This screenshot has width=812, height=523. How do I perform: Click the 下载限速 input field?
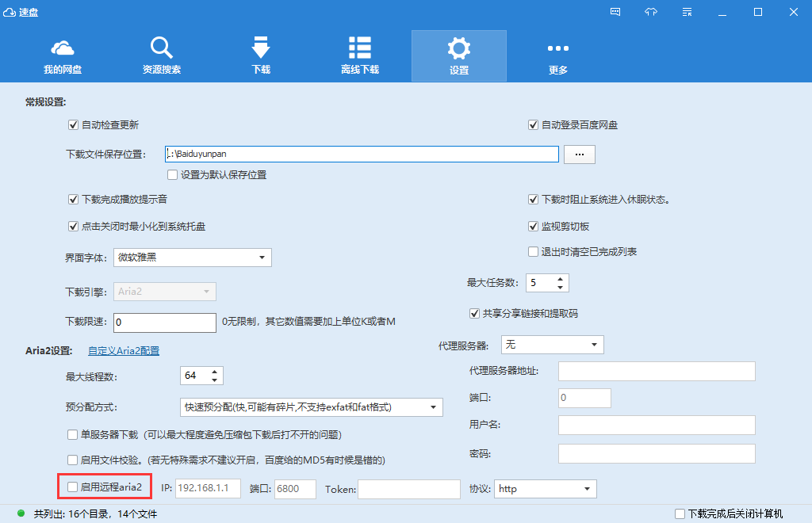165,323
